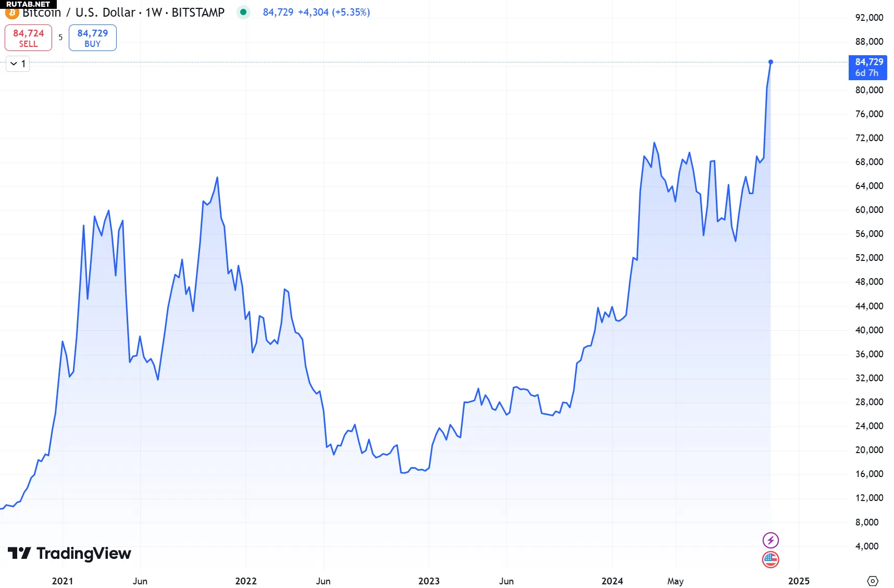
Task: Click the 92,000 price axis label
Action: [870, 18]
